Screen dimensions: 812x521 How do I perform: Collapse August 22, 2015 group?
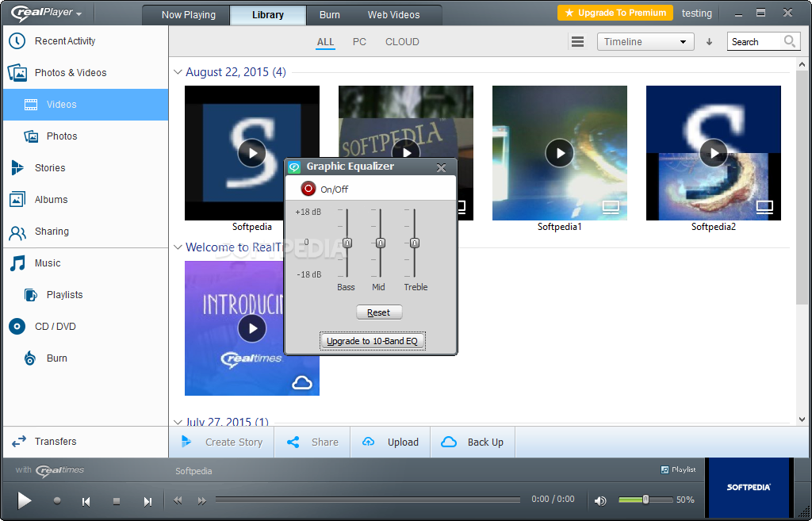178,72
